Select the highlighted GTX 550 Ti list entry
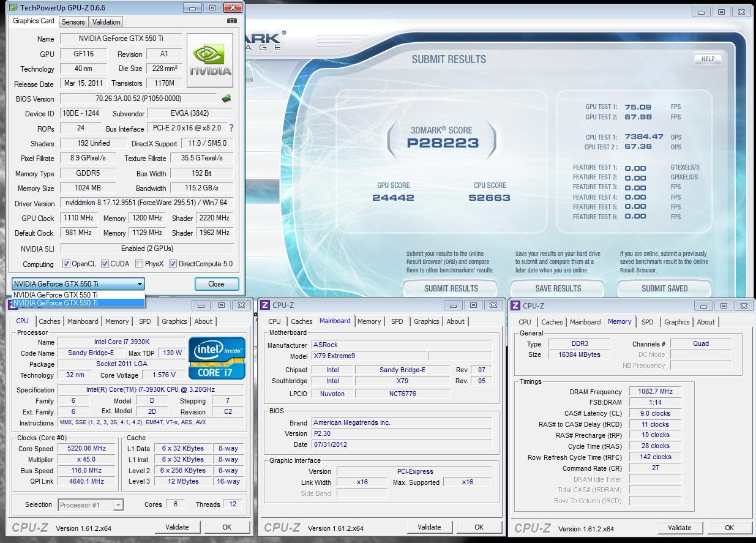 [78, 302]
